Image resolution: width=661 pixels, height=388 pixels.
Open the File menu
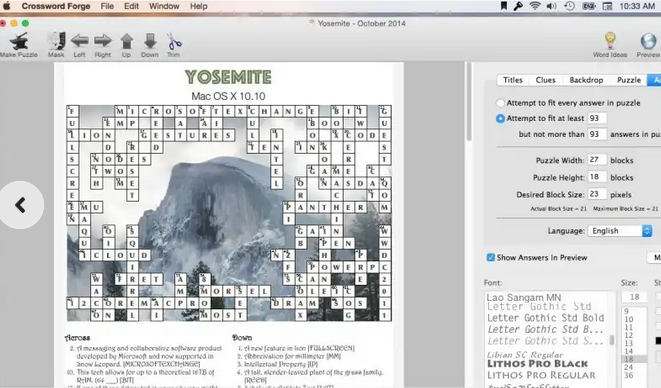(107, 6)
